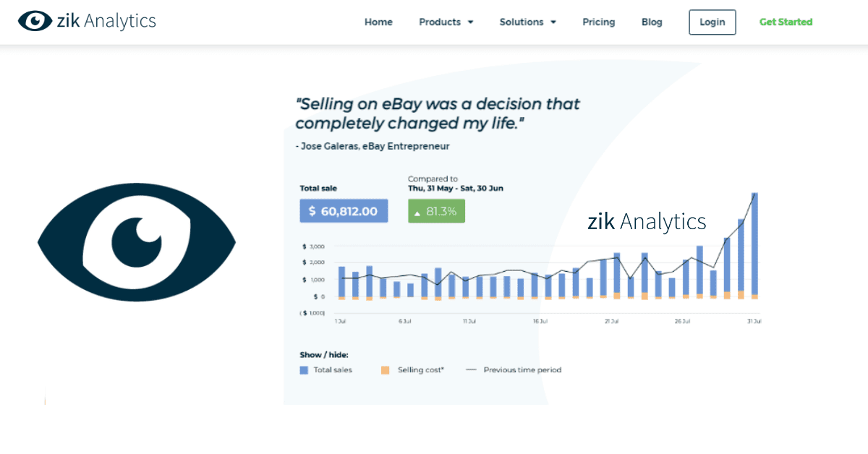Screen dimensions: 868x454
Task: Open the Pricing menu item
Action: (599, 22)
